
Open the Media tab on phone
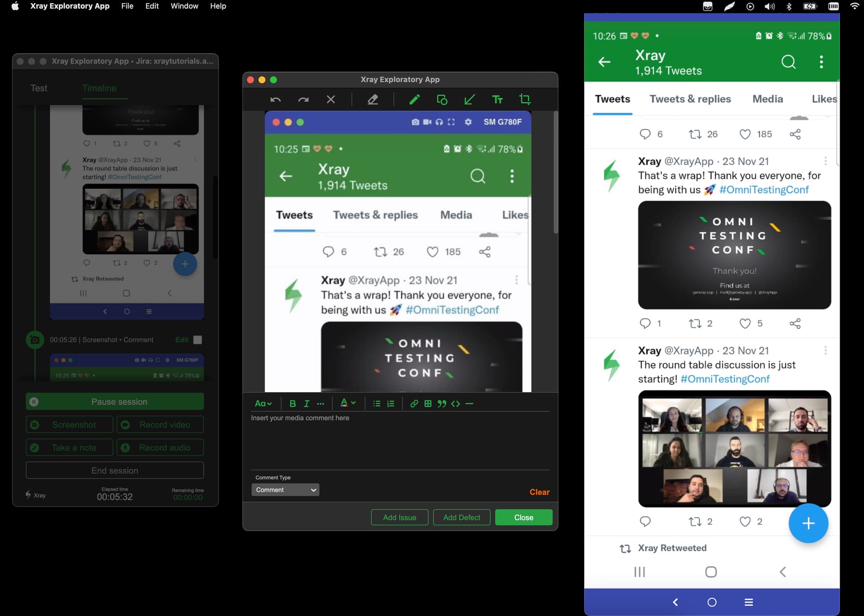tap(768, 99)
